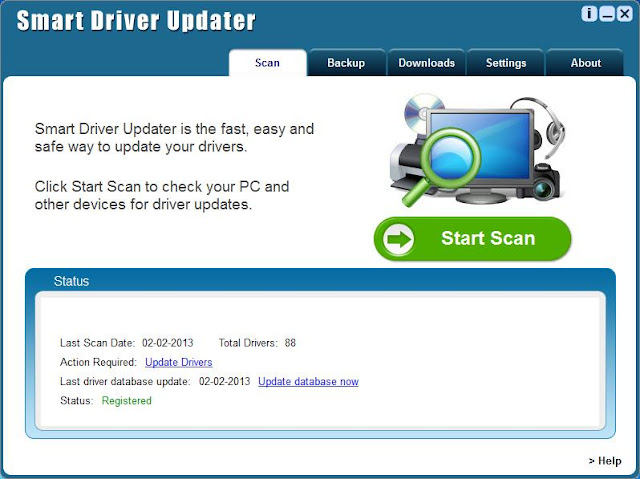The width and height of the screenshot is (640, 479).
Task: Click the Total Drivers value 88
Action: click(x=290, y=343)
